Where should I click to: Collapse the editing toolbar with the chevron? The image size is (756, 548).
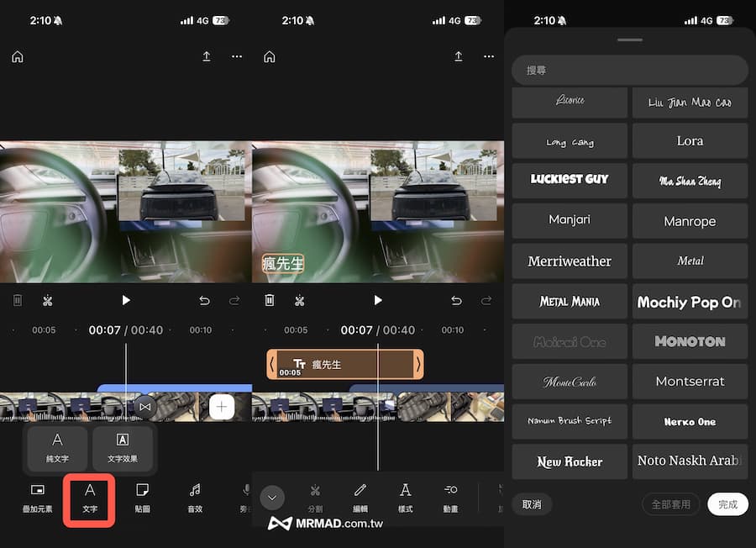tap(272, 498)
